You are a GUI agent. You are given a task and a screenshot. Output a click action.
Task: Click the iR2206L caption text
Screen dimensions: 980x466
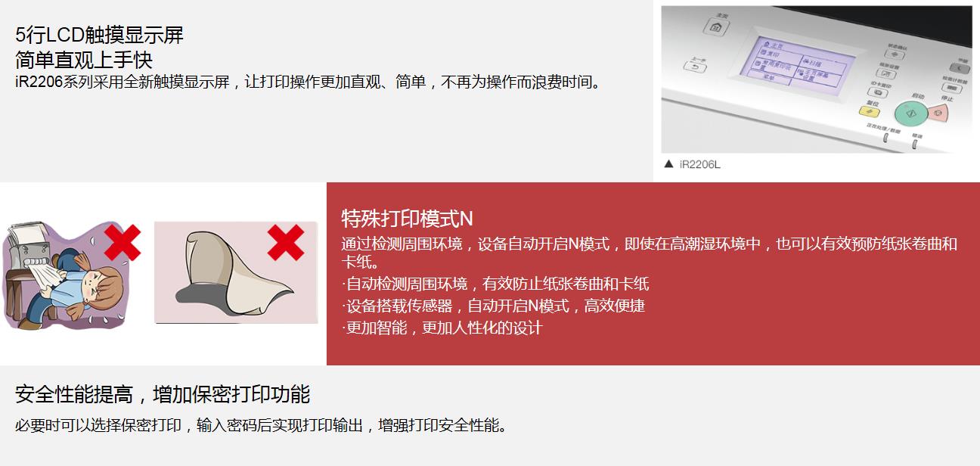(x=699, y=164)
